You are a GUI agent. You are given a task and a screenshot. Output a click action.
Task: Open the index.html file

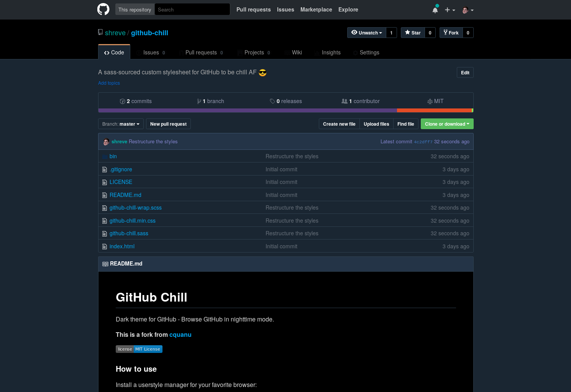tap(122, 246)
